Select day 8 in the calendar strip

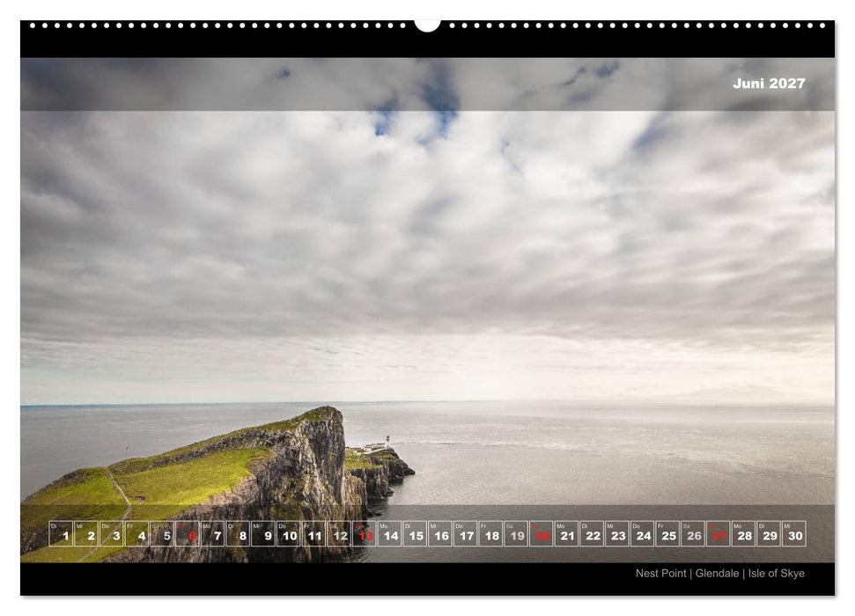(x=238, y=533)
